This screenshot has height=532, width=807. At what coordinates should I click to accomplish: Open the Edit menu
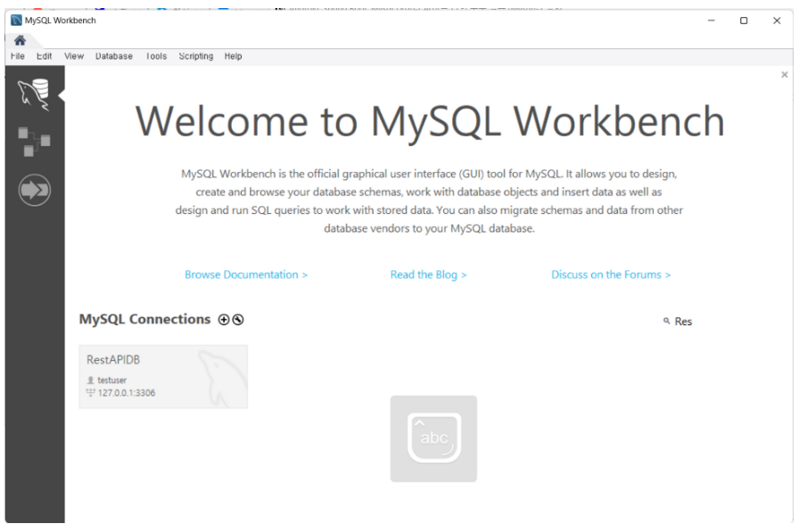pos(45,56)
